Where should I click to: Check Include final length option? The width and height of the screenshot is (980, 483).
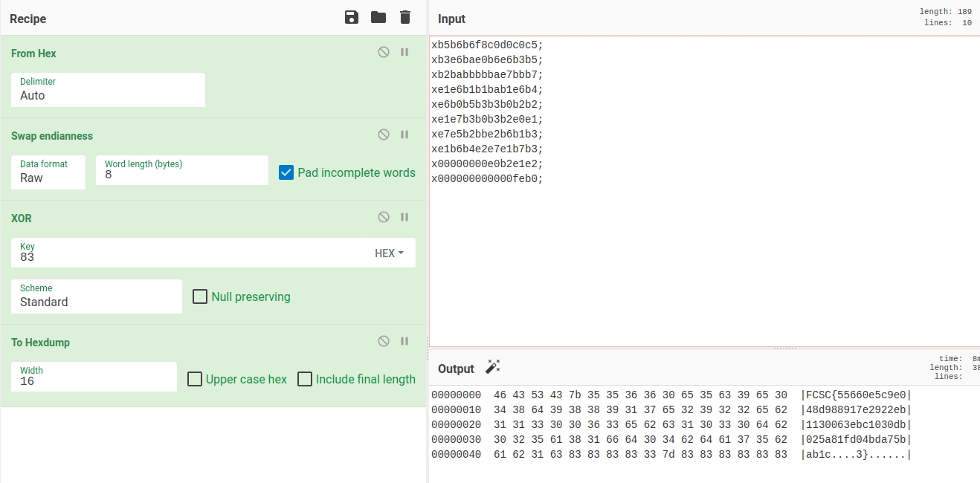point(305,379)
